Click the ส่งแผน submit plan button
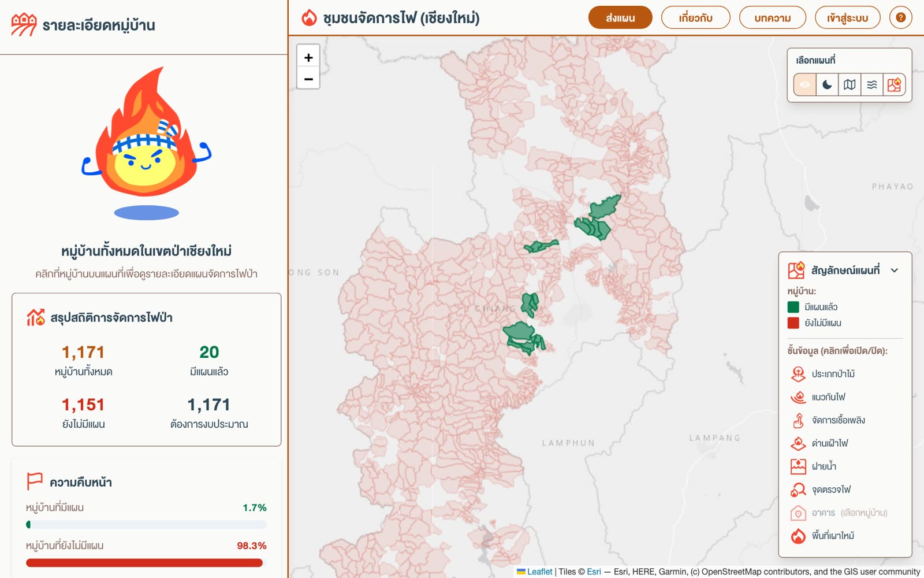The height and width of the screenshot is (578, 924). 620,18
